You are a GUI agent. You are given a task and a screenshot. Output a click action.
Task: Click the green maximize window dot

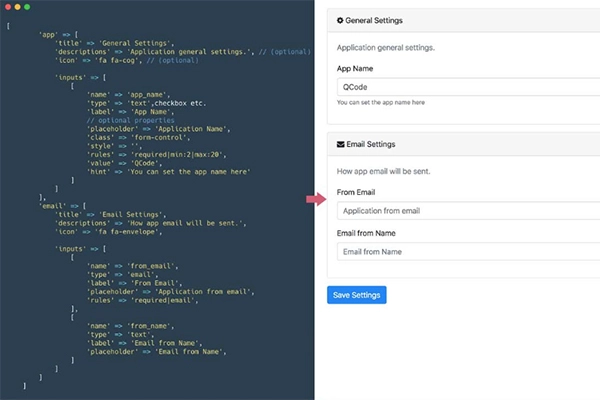click(27, 7)
